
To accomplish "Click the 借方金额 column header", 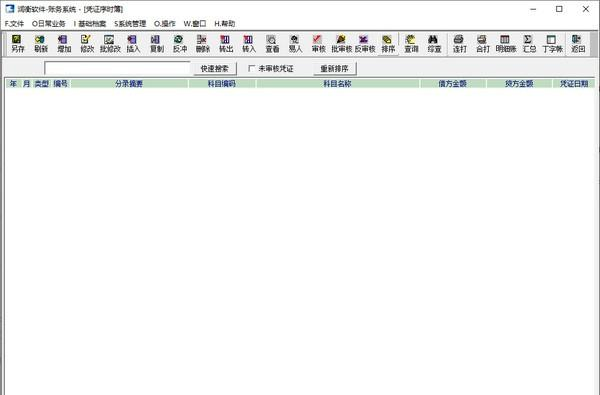I will (453, 83).
